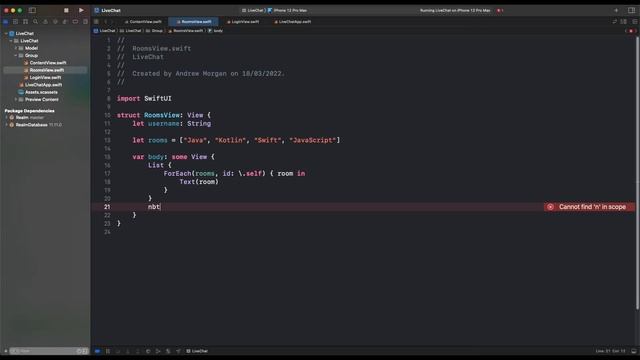The width and height of the screenshot is (640, 360).
Task: Collapse the LiveChat folder
Action: pos(11,41)
